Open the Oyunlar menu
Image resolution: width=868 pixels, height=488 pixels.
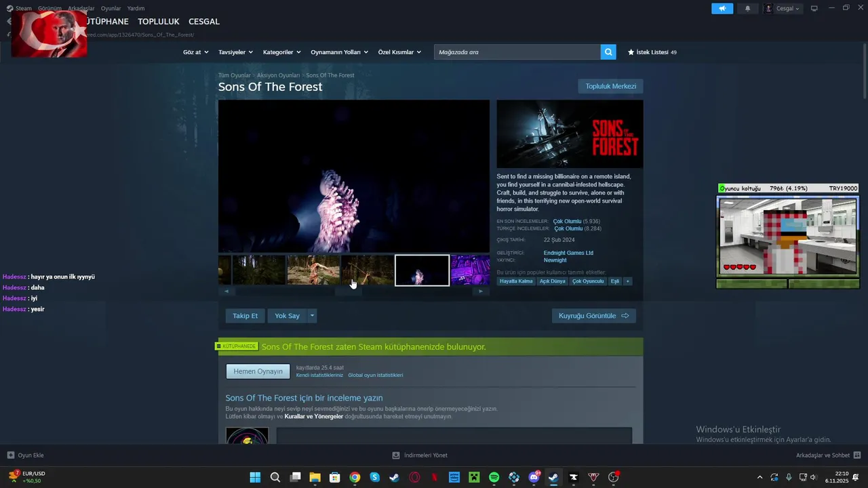pyautogui.click(x=111, y=8)
